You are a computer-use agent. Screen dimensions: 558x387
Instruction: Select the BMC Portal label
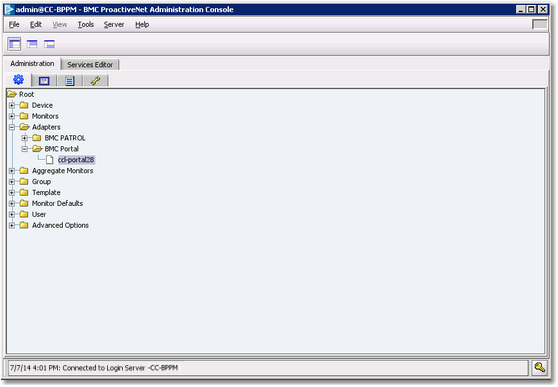[62, 149]
